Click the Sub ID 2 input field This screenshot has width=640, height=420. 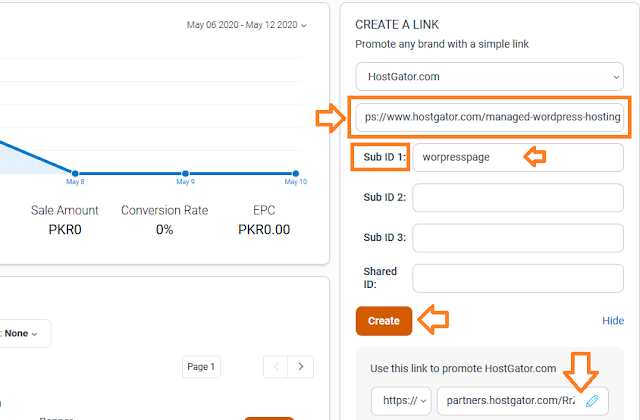coord(518,198)
